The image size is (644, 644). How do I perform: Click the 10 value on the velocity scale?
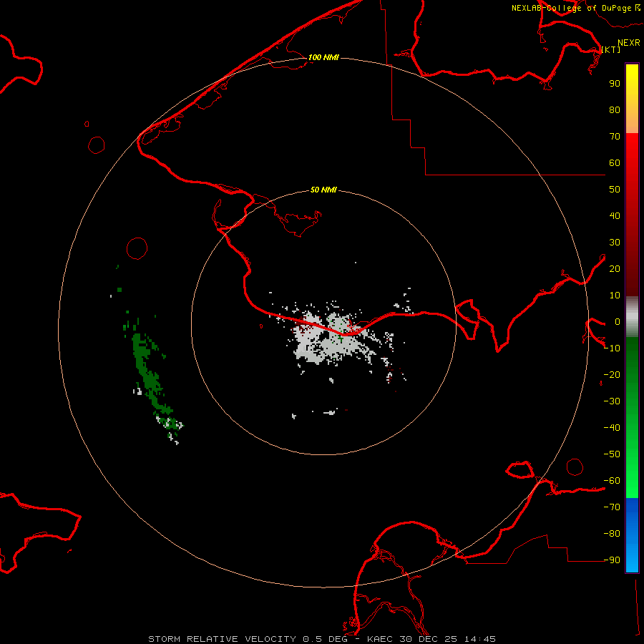(615, 296)
